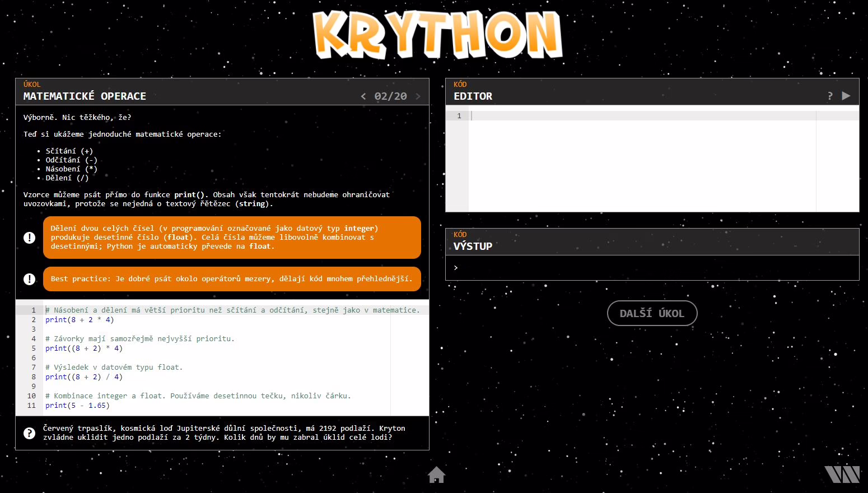Screen dimensions: 868x493
Task: Click the home icon at bottom
Action: [x=436, y=475]
